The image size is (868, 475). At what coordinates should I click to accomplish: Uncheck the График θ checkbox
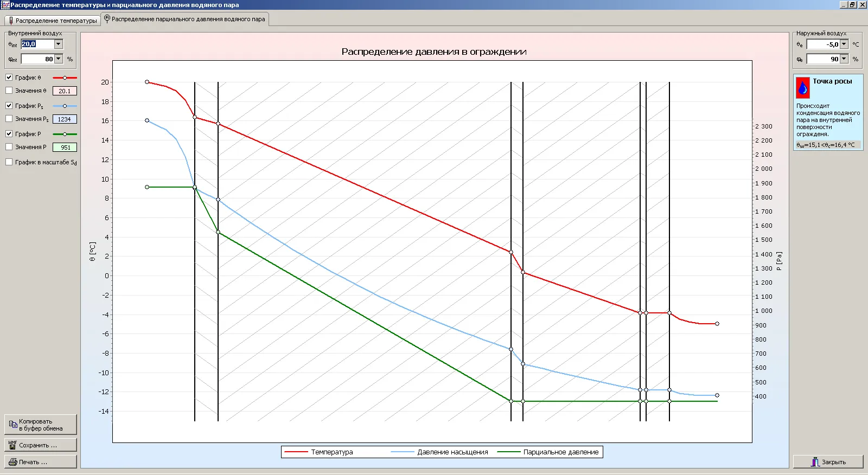pos(9,78)
